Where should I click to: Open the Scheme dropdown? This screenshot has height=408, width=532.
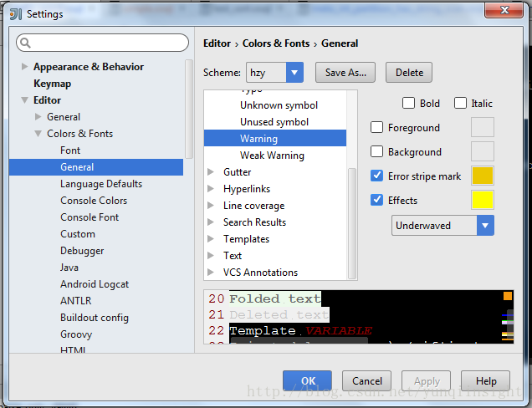(294, 72)
